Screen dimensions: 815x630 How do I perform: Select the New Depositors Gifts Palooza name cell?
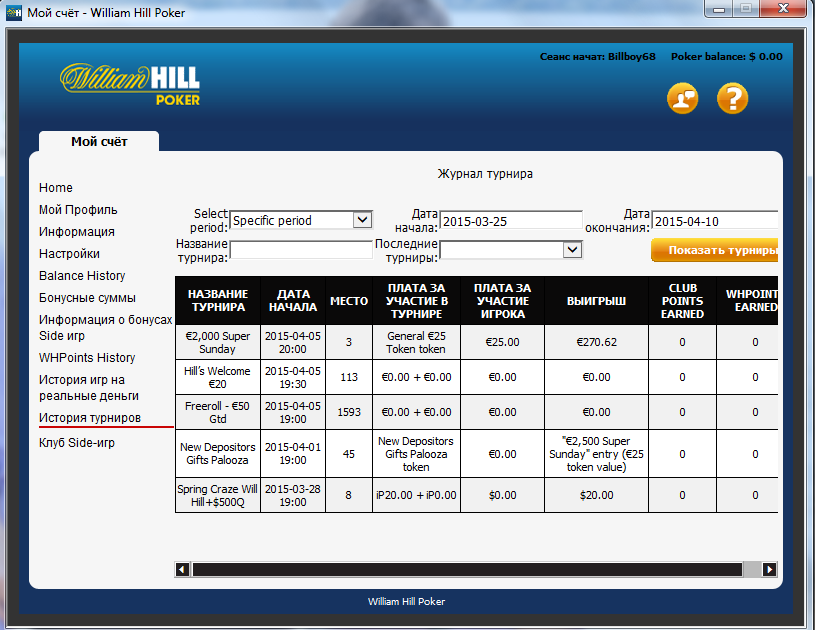[218, 454]
